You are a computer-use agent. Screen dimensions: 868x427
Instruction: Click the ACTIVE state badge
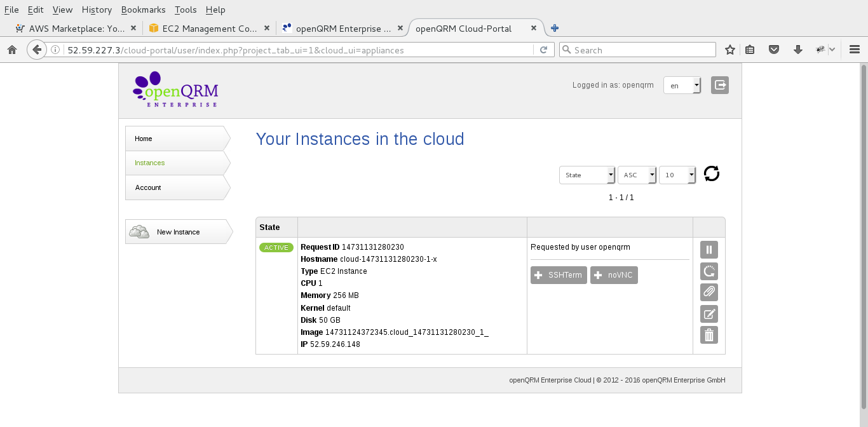(276, 247)
